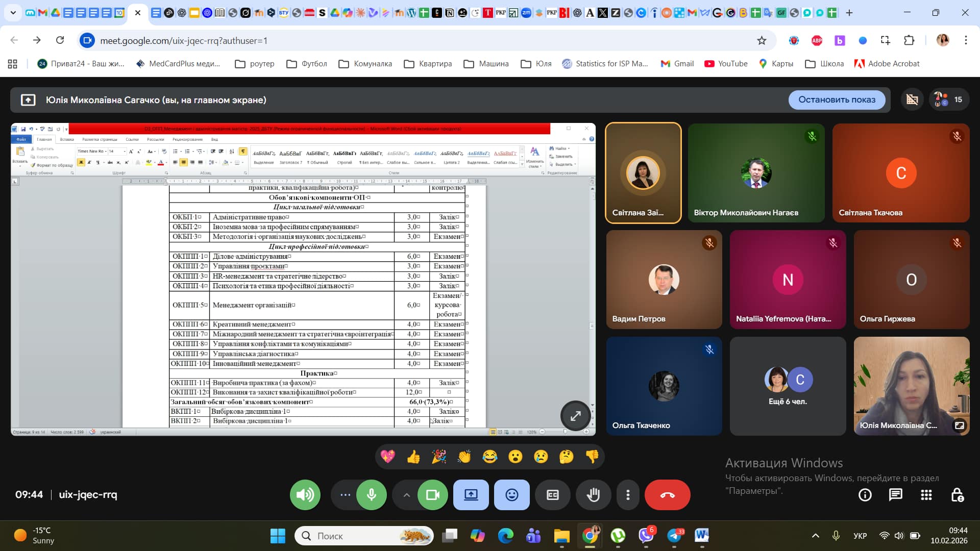Send thumbs up emoji reaction
This screenshot has height=551, width=980.
click(x=413, y=457)
